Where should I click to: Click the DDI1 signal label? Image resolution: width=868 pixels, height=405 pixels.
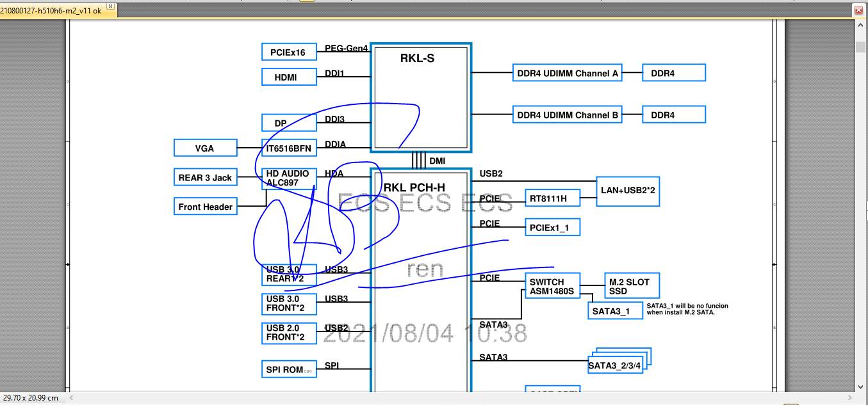pyautogui.click(x=334, y=73)
